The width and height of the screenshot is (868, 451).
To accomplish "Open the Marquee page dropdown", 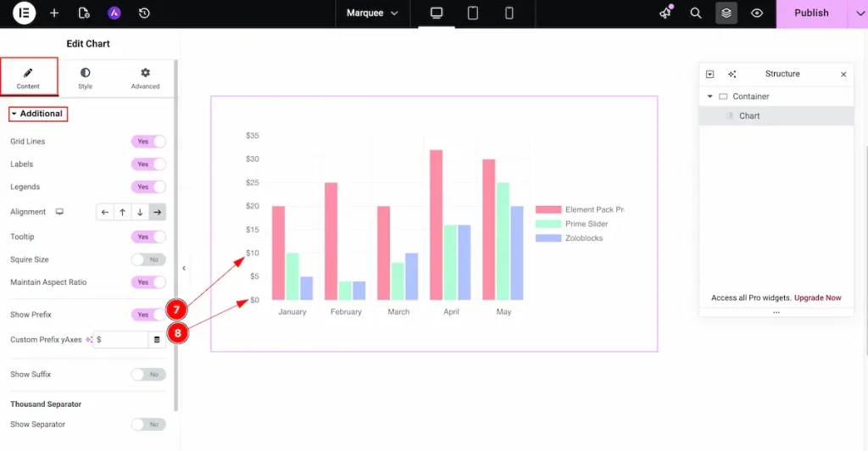I will [x=372, y=13].
